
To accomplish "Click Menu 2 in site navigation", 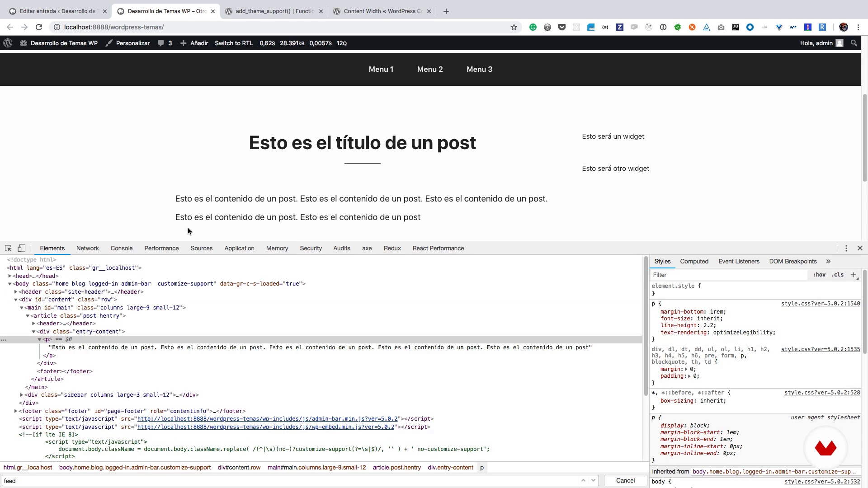I will [x=430, y=69].
